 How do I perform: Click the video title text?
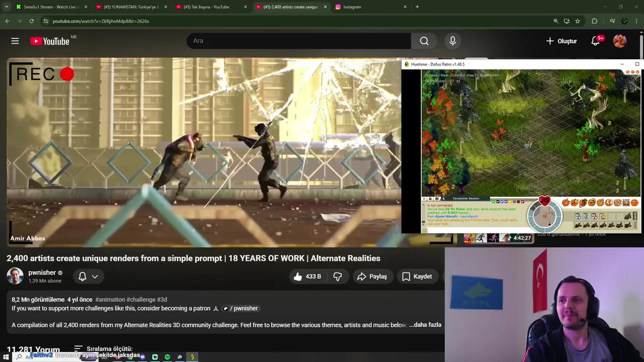[x=193, y=258]
